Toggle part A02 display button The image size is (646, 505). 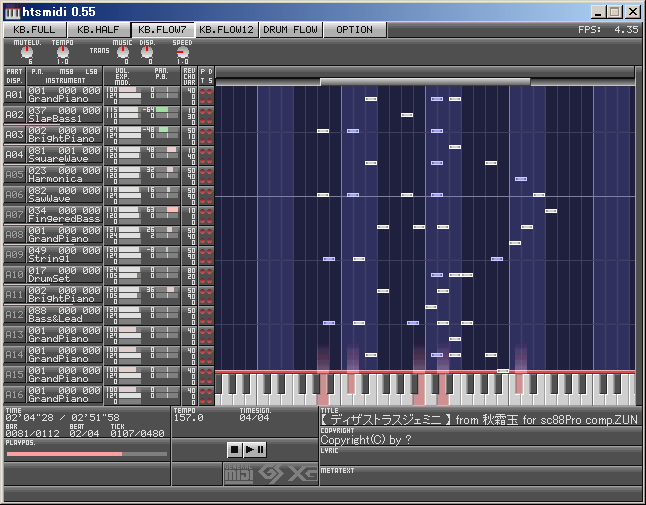pos(14,115)
